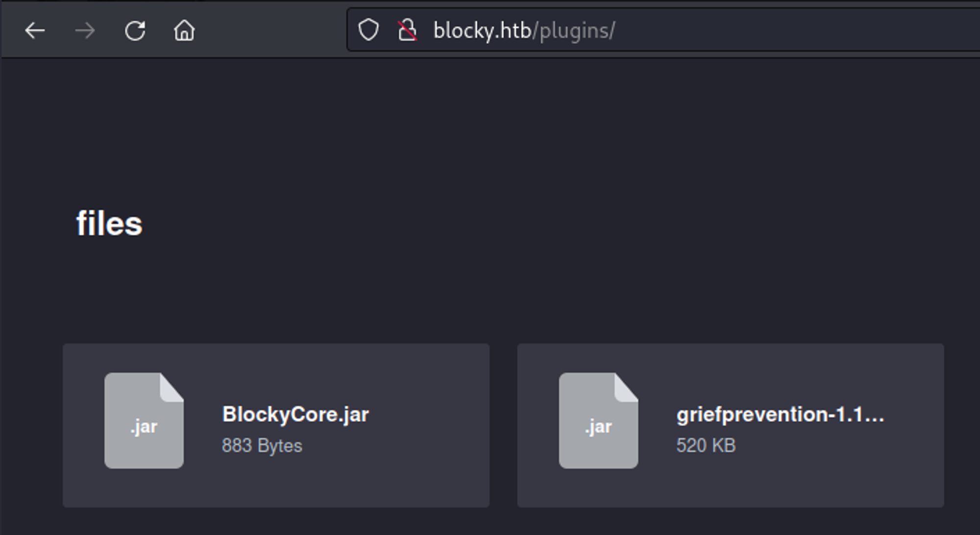Download the BlockyCore.jar file name link
The width and height of the screenshot is (980, 535).
[x=295, y=414]
